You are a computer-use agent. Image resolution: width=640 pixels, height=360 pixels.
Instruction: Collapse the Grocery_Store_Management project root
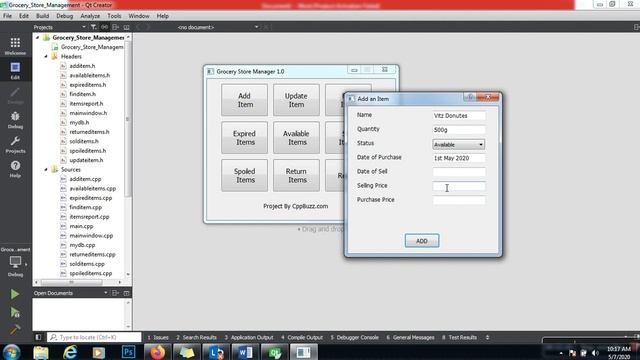37,38
